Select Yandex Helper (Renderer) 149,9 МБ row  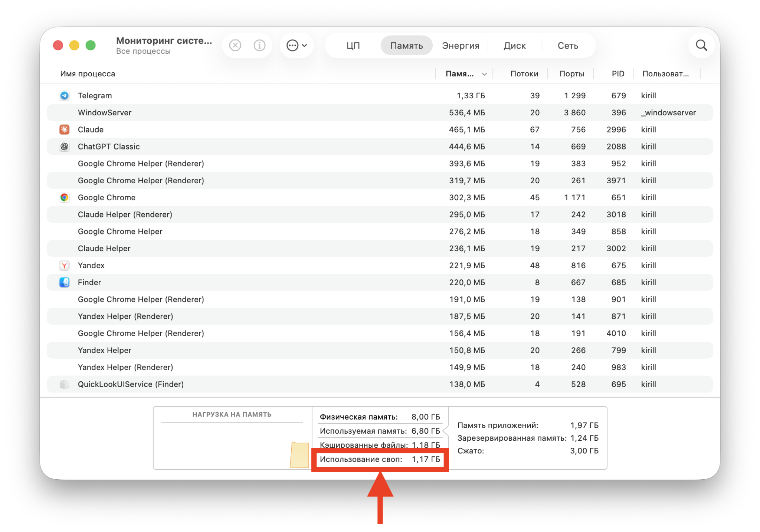380,367
